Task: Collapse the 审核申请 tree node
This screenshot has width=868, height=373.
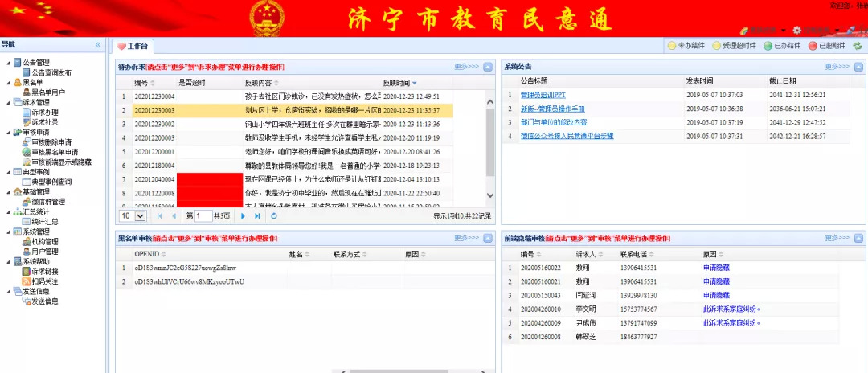Action: click(8, 133)
